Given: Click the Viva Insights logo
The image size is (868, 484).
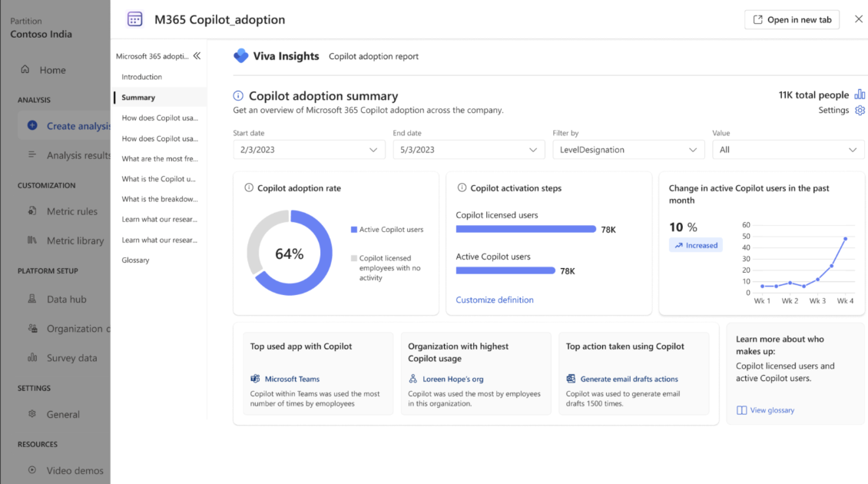Looking at the screenshot, I should (241, 56).
